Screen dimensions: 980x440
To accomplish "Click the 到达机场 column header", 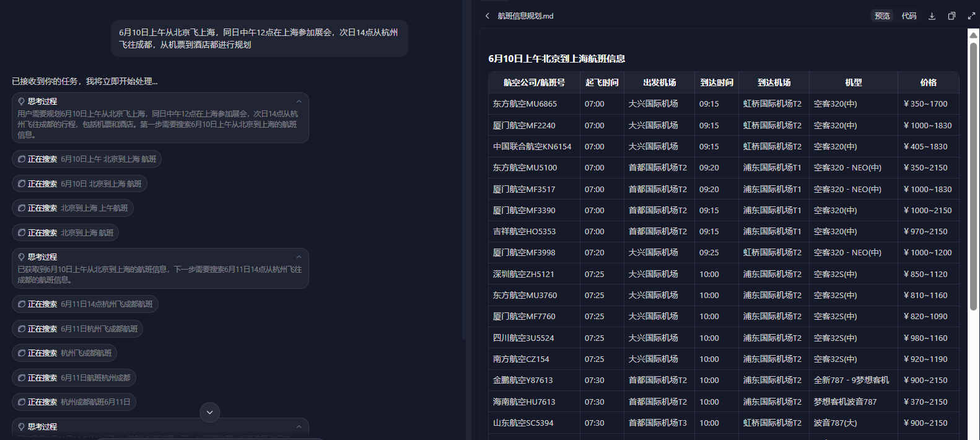I will [774, 82].
